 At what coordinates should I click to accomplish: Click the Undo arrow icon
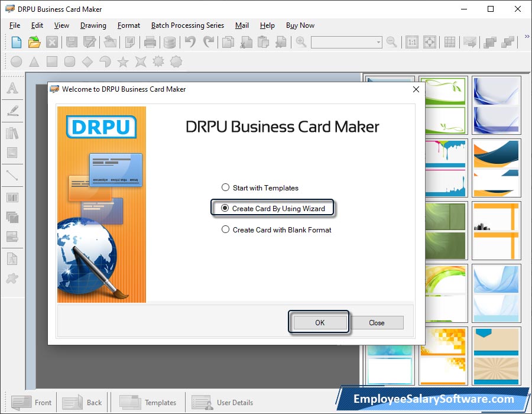pyautogui.click(x=190, y=43)
